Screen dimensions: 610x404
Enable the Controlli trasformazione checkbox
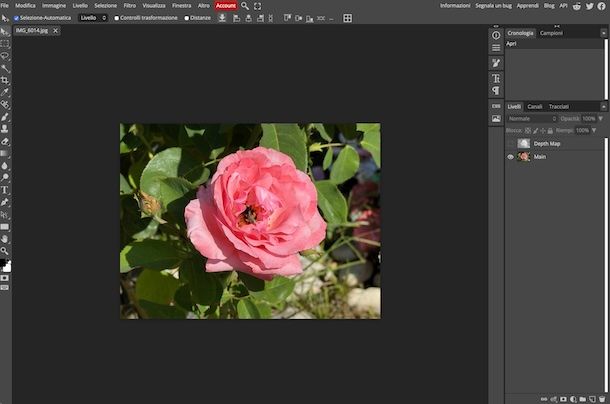(116, 18)
